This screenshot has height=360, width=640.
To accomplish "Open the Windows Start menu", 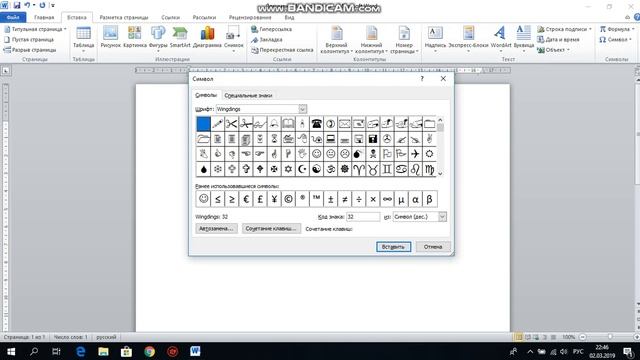I will [11, 351].
